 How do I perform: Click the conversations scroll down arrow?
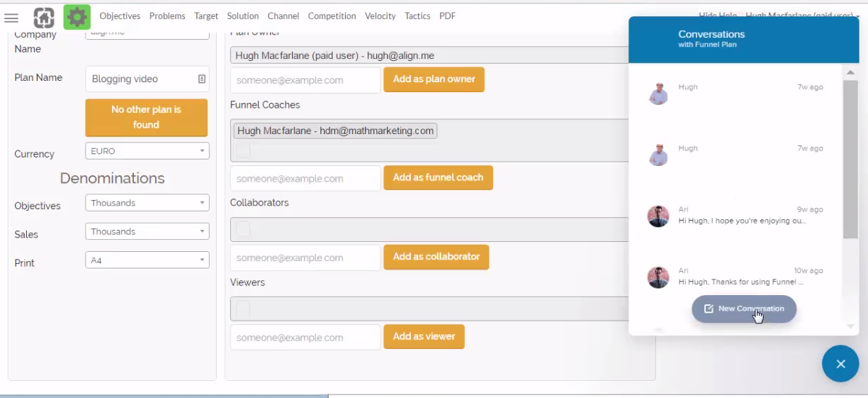click(x=850, y=326)
